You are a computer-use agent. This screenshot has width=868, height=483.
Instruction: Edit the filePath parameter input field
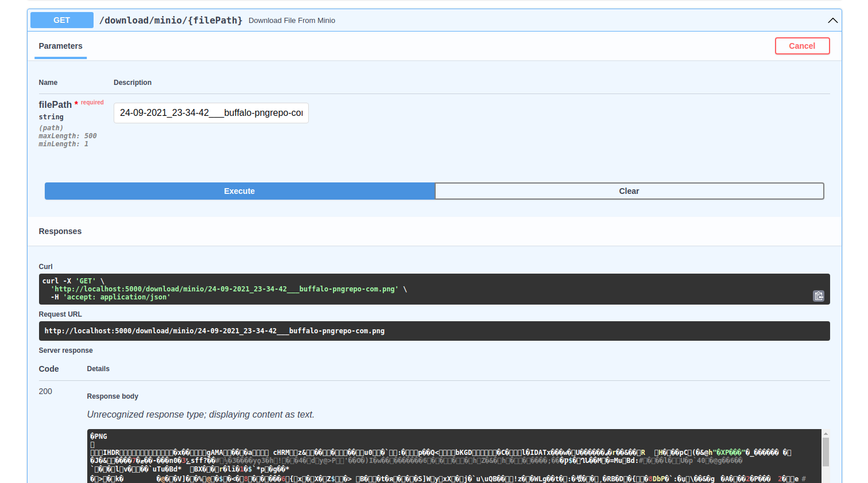coord(211,113)
